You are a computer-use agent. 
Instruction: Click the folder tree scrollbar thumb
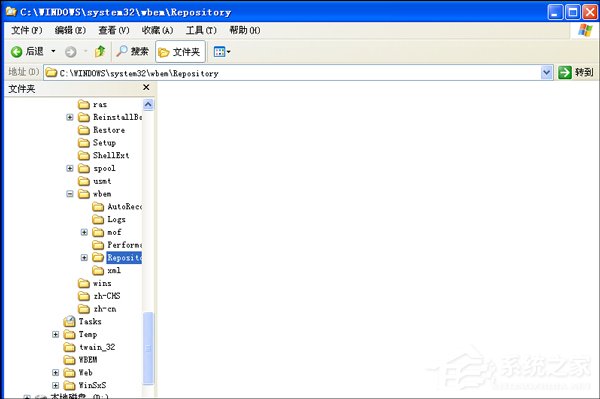click(148, 348)
